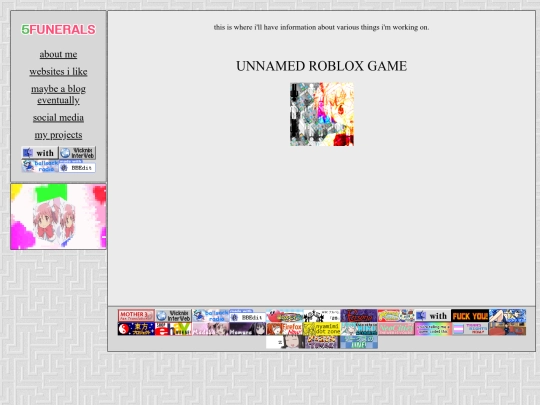Click the pink Madoka badge
Image resolution: width=540 pixels, height=405 pixels.
tap(210, 329)
